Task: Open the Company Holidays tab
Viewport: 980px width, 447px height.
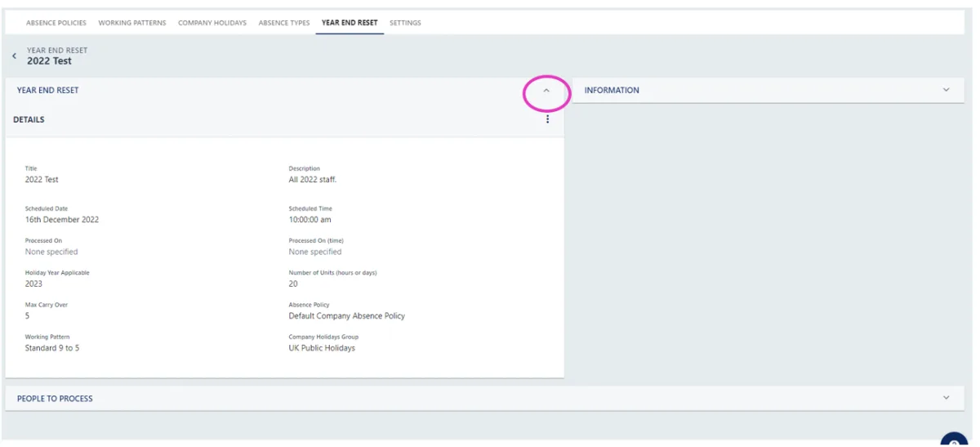Action: pos(212,23)
